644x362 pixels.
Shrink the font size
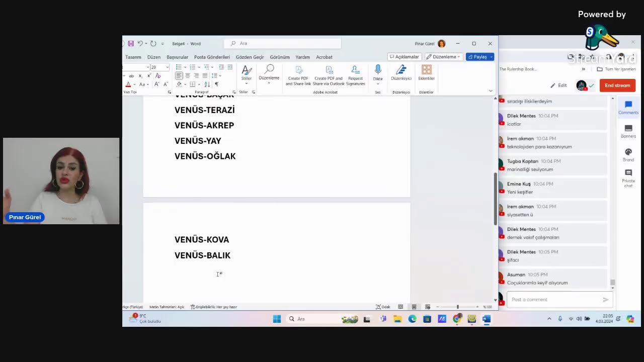(x=165, y=84)
